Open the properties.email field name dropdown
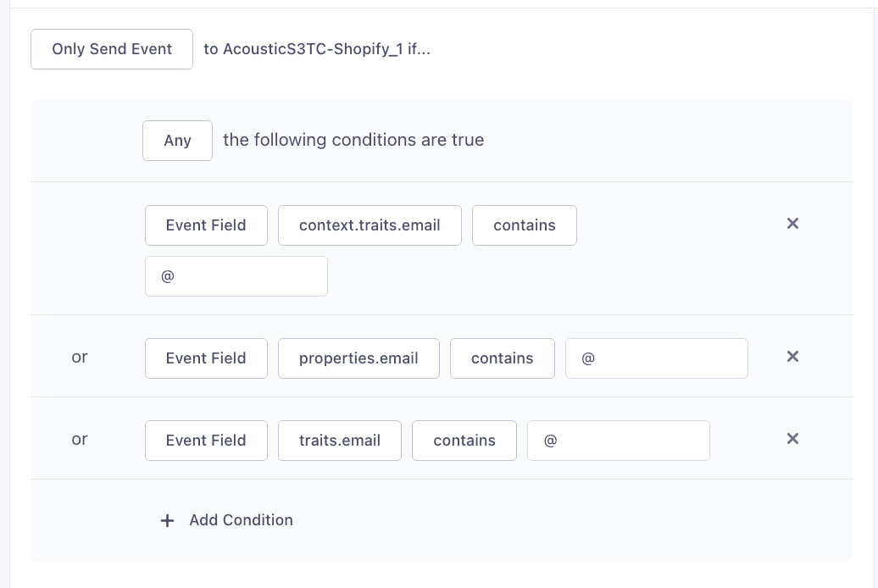Viewport: 878px width, 588px height. tap(358, 358)
